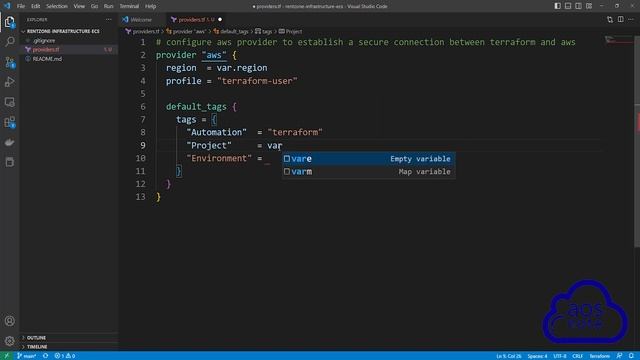
Task: Open the Accounts menu icon
Action: pyautogui.click(x=10, y=321)
